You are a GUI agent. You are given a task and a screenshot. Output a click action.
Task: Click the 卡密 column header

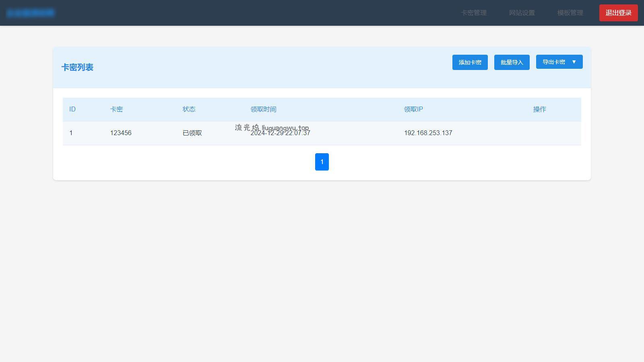(x=116, y=109)
